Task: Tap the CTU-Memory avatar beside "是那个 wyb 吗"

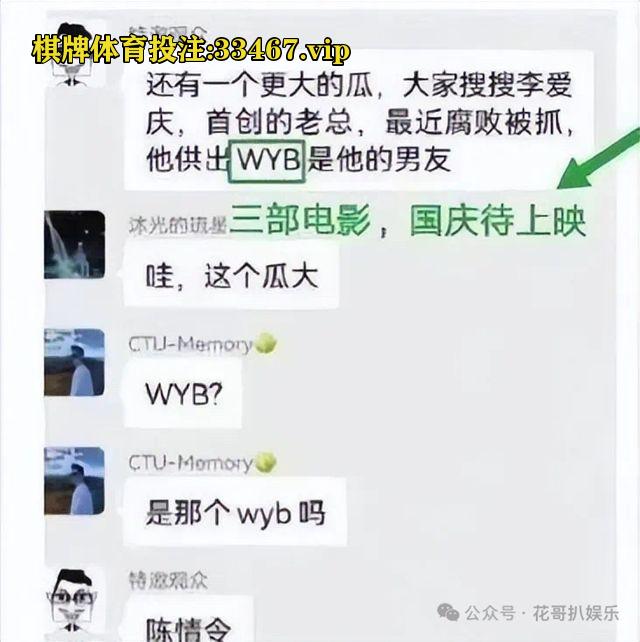Action: tap(74, 481)
